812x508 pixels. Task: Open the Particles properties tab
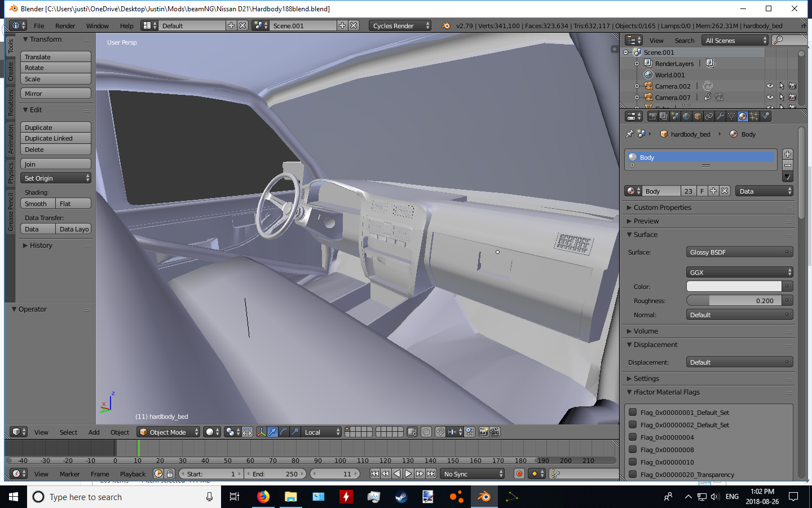[x=754, y=116]
